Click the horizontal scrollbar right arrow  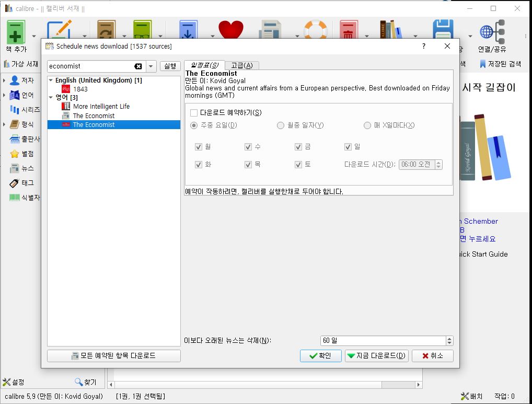[419, 385]
